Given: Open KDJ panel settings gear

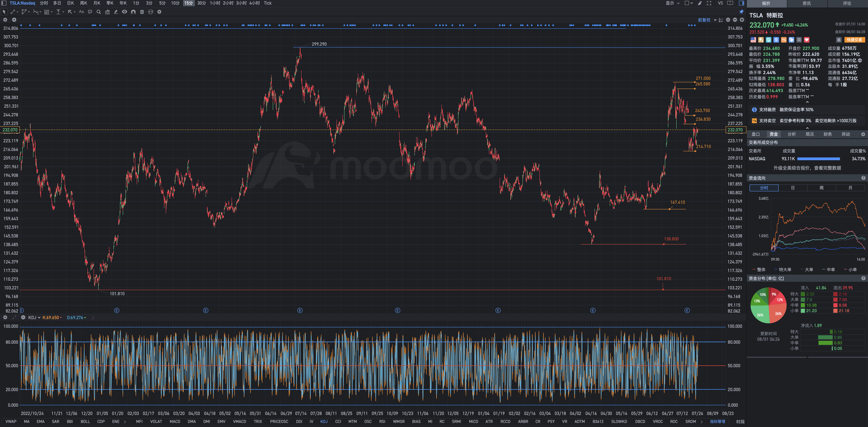Looking at the screenshot, I should [x=5, y=317].
